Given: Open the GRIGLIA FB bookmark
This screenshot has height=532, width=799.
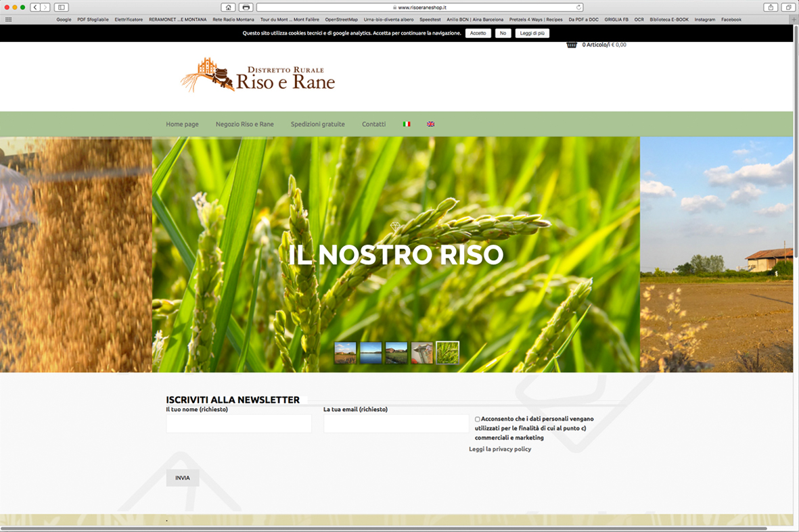Looking at the screenshot, I should click(616, 20).
